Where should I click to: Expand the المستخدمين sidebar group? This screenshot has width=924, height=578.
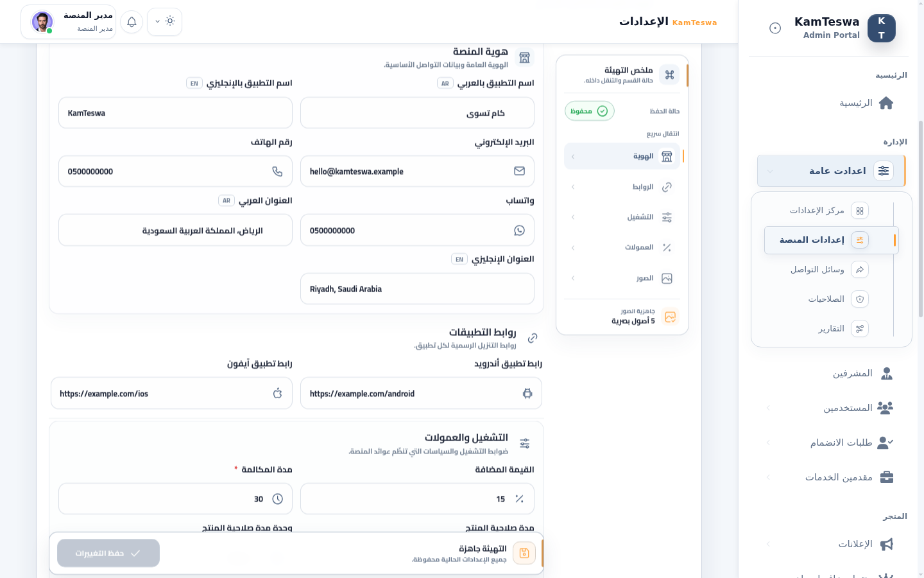[x=831, y=408]
